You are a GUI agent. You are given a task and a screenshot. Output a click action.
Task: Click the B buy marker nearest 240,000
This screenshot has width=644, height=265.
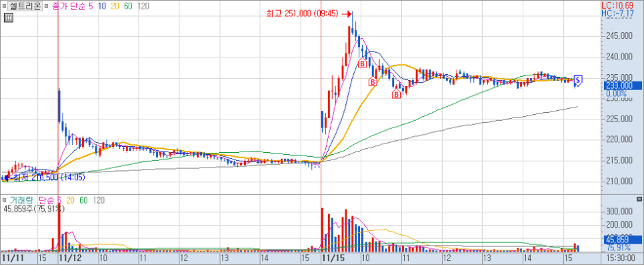point(362,63)
